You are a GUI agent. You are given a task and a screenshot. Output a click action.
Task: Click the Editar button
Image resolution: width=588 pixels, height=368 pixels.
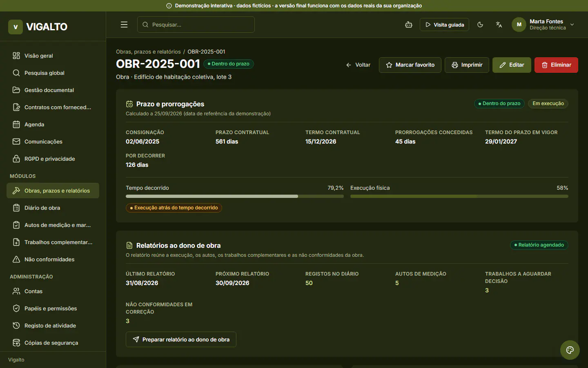pos(512,65)
